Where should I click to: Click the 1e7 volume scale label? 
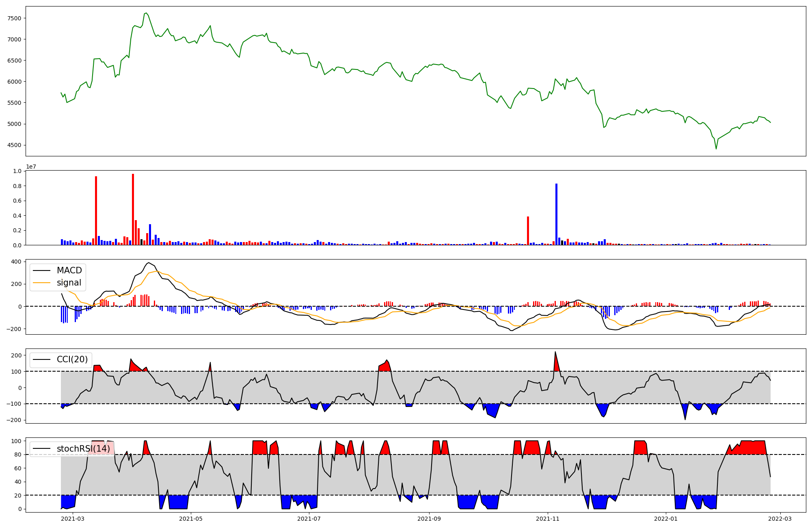tap(31, 167)
